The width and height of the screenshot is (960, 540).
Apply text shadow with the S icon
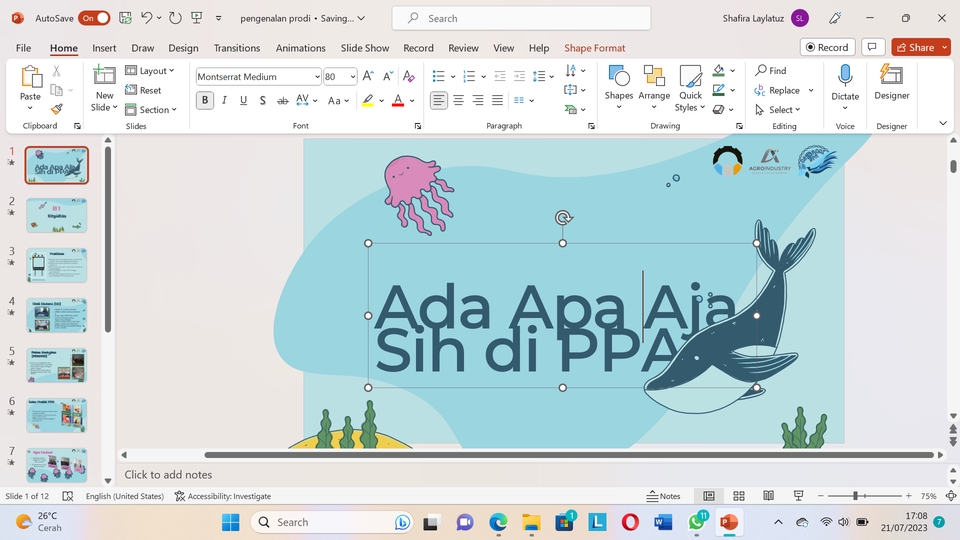pyautogui.click(x=263, y=100)
